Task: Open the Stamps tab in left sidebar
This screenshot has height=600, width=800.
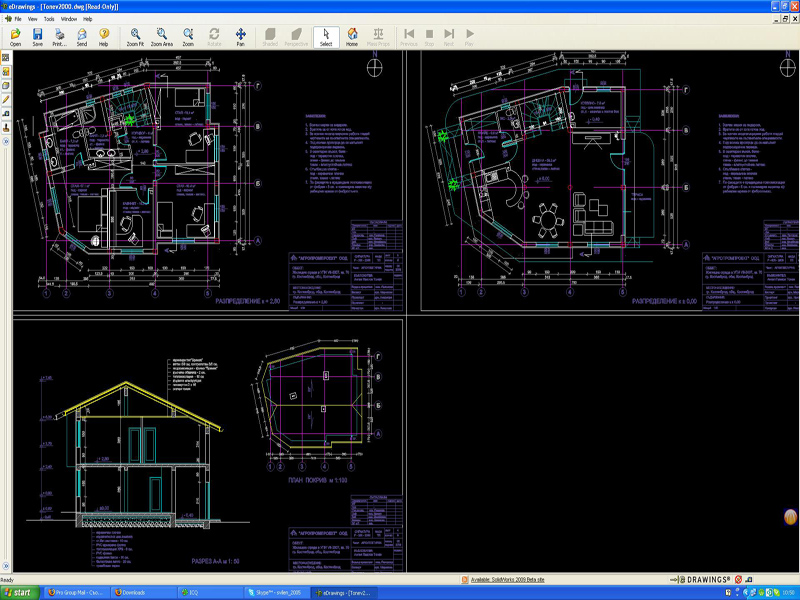Action: 5,128
